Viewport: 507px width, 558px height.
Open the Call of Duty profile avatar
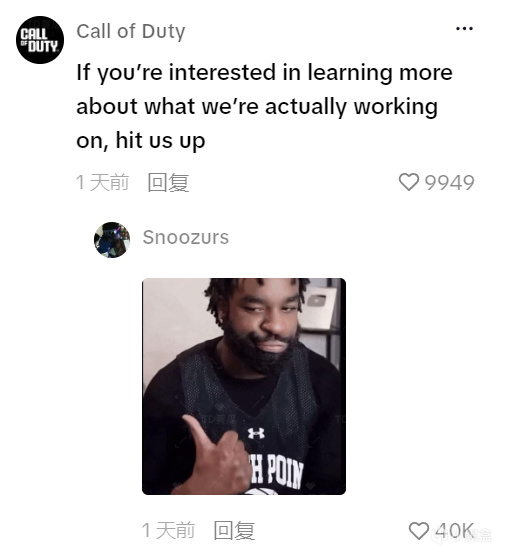[40, 40]
